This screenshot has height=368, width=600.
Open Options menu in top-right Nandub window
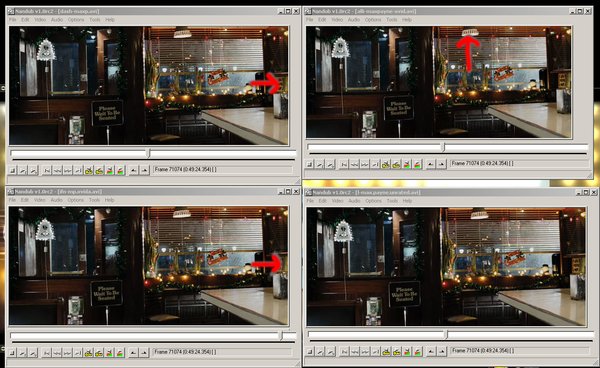pyautogui.click(x=373, y=20)
